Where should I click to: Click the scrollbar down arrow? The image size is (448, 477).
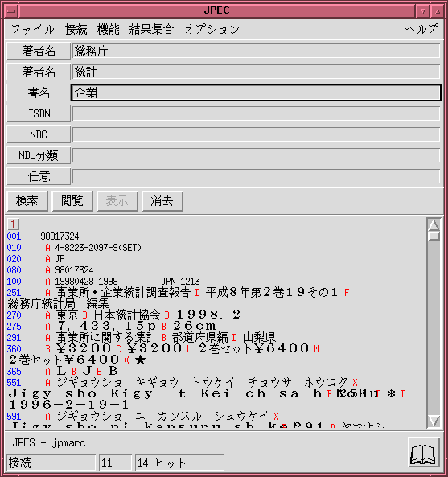(x=434, y=421)
